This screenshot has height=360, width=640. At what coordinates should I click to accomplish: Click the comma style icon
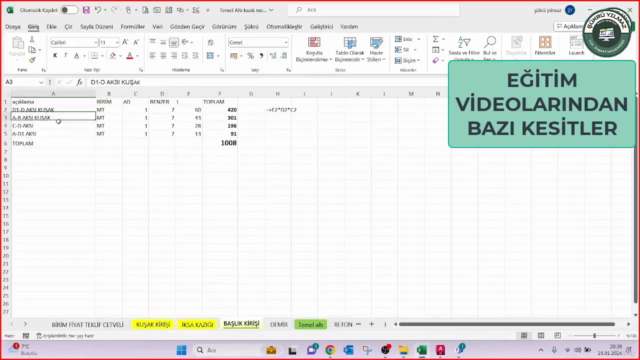point(261,56)
